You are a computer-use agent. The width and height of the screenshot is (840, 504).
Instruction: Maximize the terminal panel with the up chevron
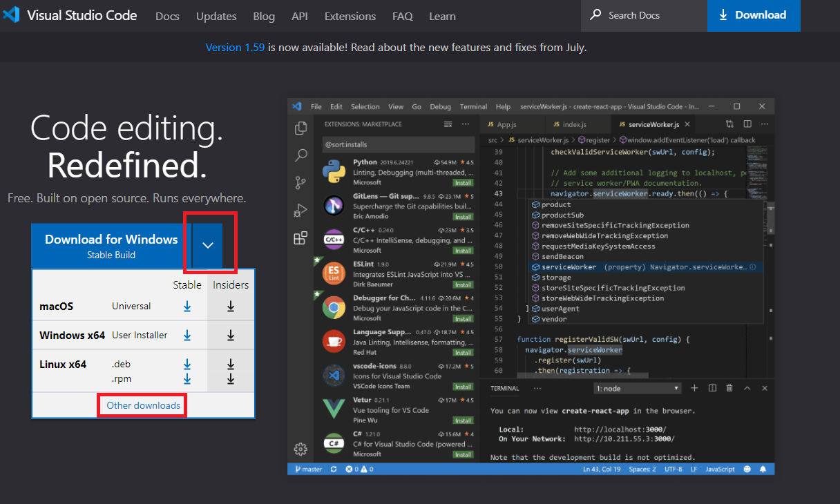point(747,388)
